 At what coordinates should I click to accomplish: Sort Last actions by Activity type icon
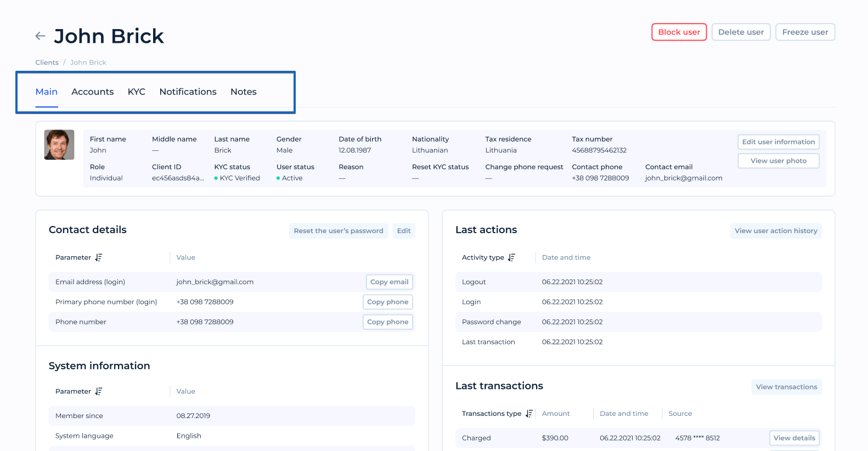click(x=511, y=257)
